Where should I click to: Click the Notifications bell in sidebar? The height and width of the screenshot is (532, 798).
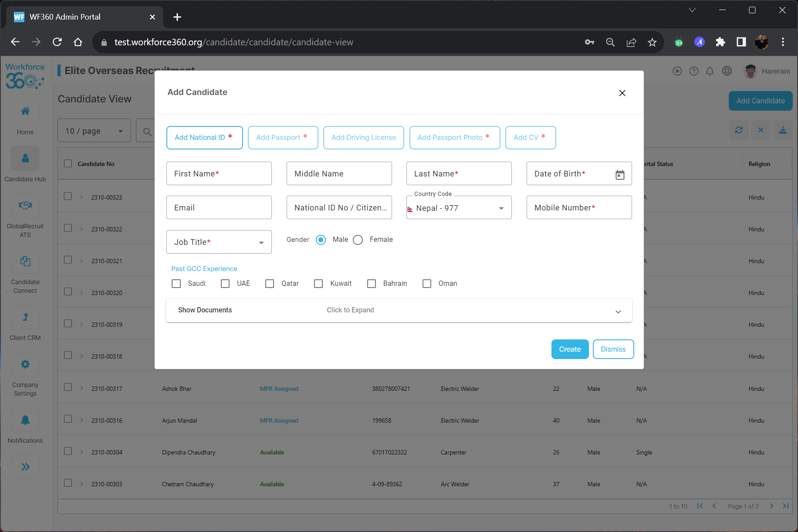tap(25, 420)
